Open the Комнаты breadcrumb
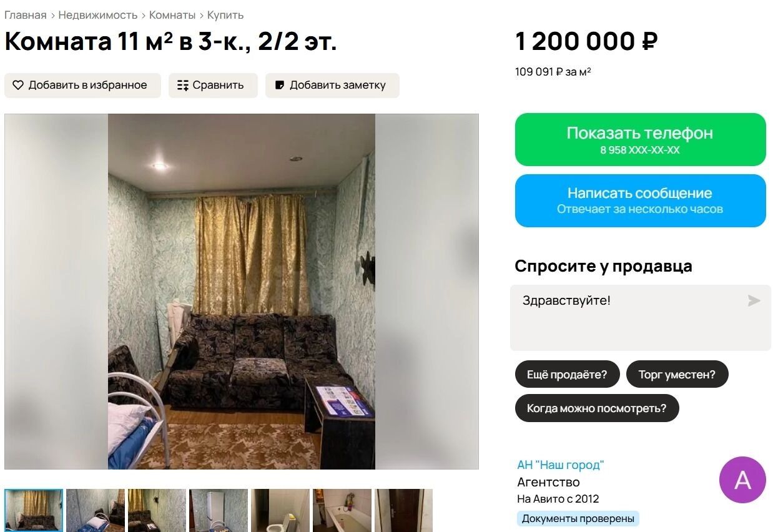The image size is (773, 532). coord(172,15)
